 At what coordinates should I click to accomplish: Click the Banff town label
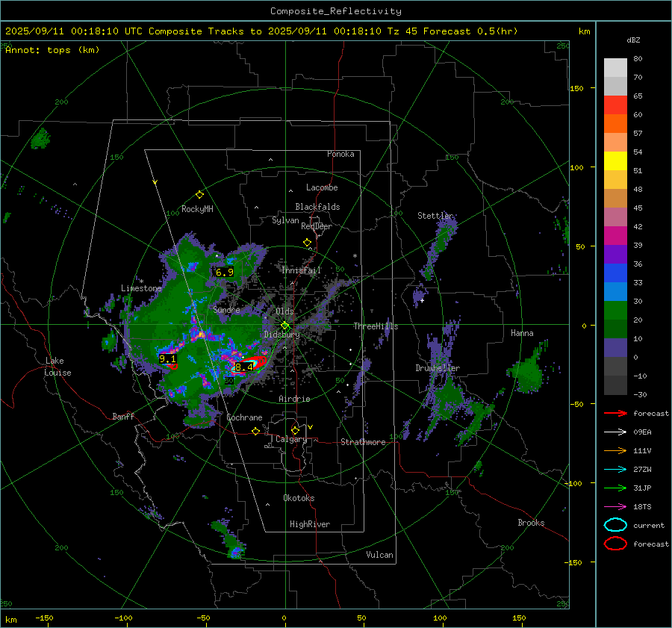tap(123, 417)
